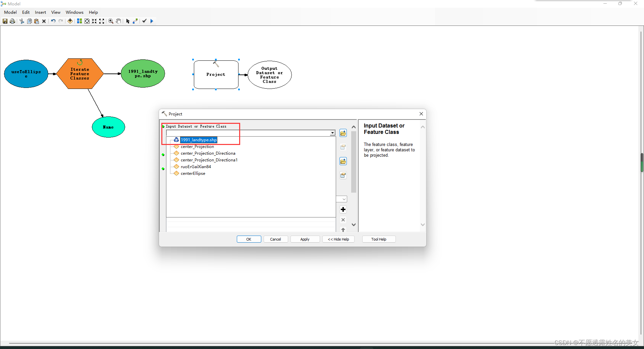Validate entire model using the checkmark icon
This screenshot has height=349, width=644.
pos(144,21)
